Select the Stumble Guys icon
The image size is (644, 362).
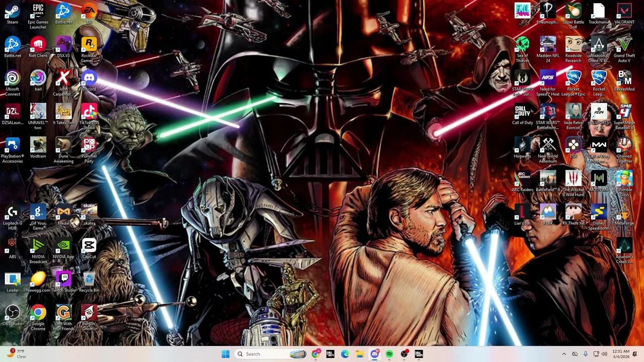click(x=624, y=184)
